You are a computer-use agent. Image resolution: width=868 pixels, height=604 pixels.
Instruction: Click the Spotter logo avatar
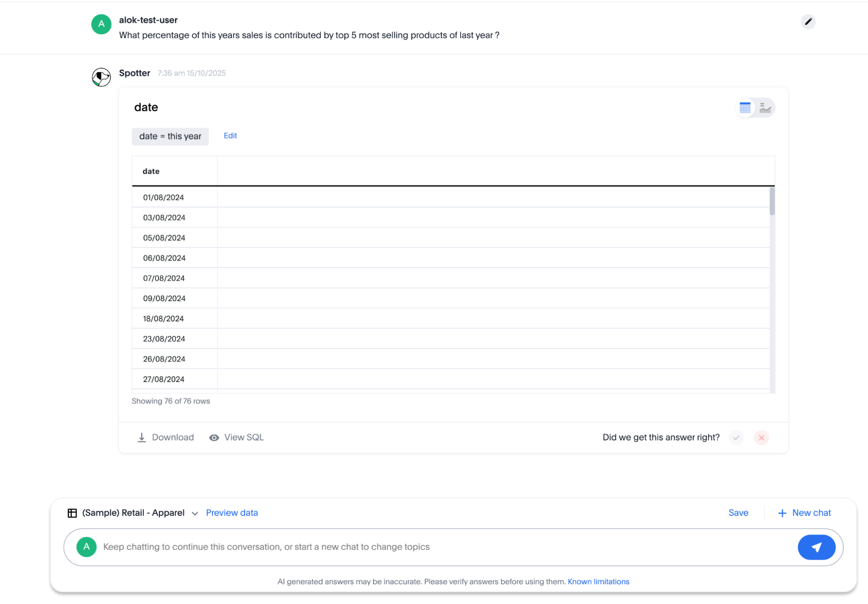pos(101,77)
